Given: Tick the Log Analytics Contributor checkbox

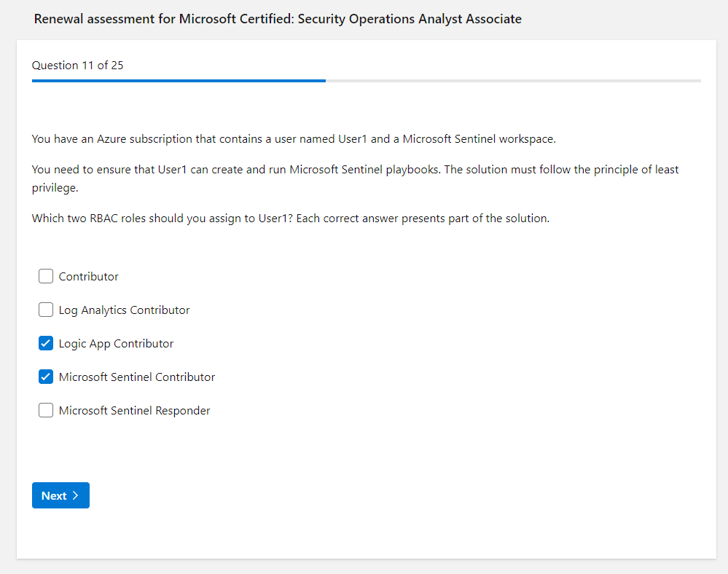Looking at the screenshot, I should tap(46, 310).
